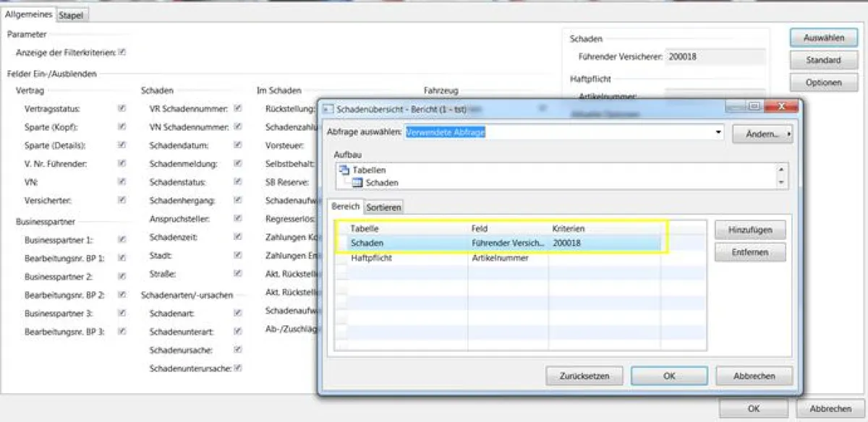868x422 pixels.
Task: Toggle the Schadenart checkbox
Action: click(238, 314)
